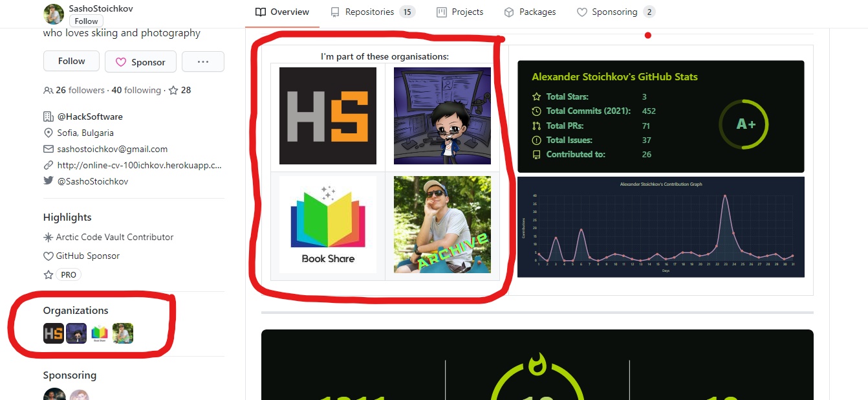Image resolution: width=868 pixels, height=400 pixels.
Task: Click the repository book icon in tab
Action: click(x=335, y=12)
